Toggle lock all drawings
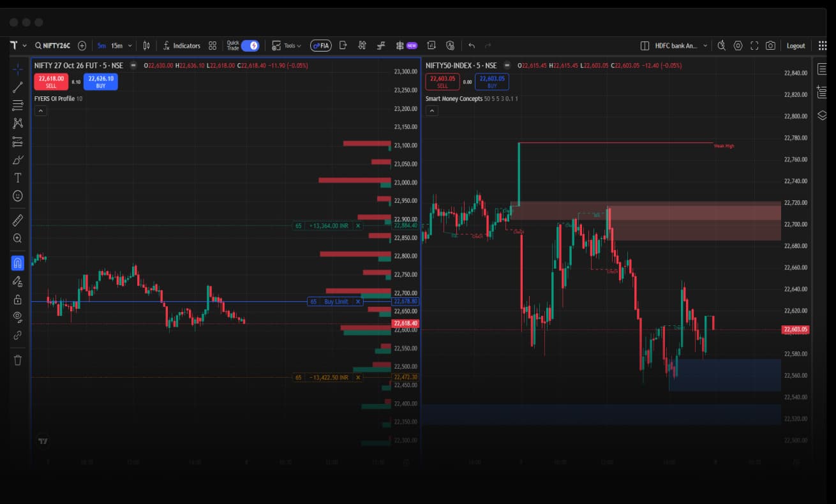 18,299
